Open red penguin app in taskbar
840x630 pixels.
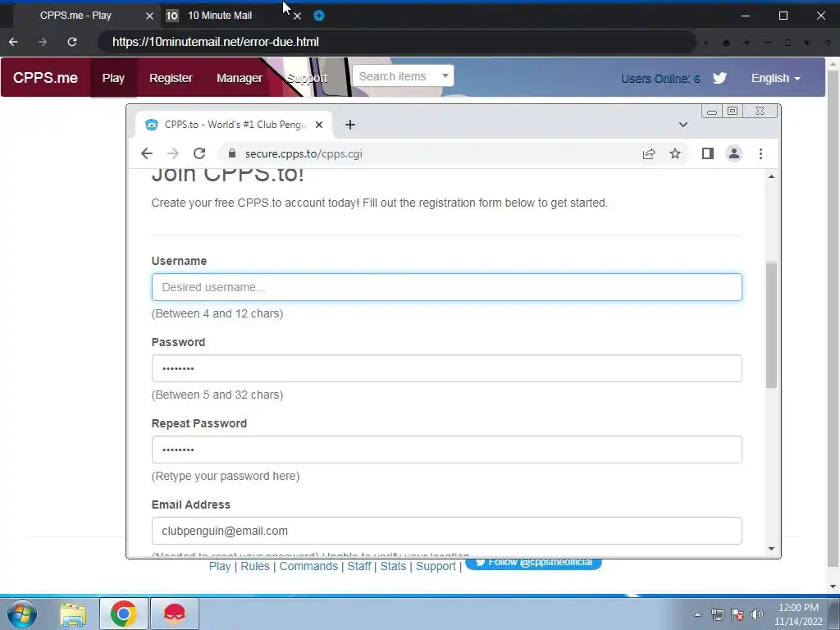pyautogui.click(x=175, y=614)
